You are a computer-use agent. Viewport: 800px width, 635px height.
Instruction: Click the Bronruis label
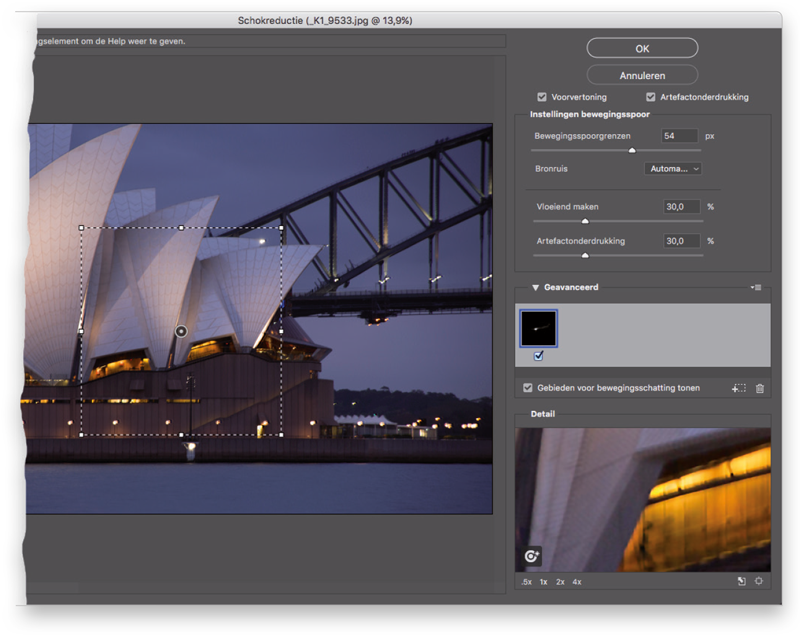click(551, 169)
